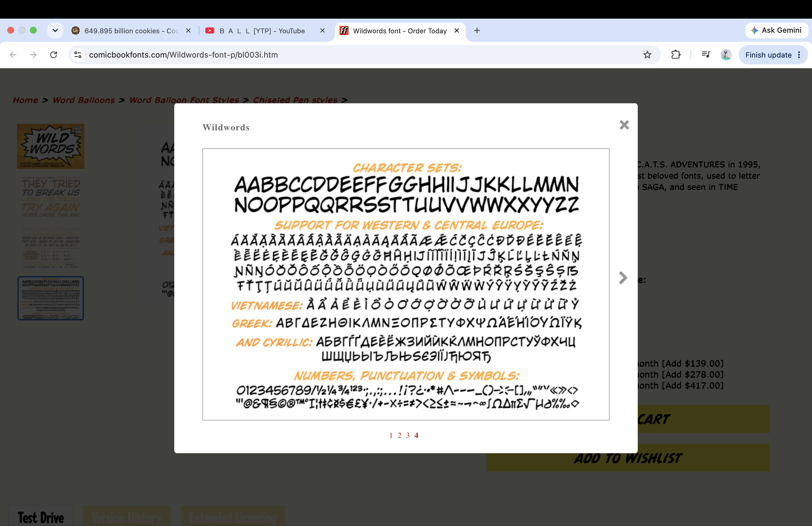
Task: Follow the Home breadcrumb link
Action: (25, 100)
